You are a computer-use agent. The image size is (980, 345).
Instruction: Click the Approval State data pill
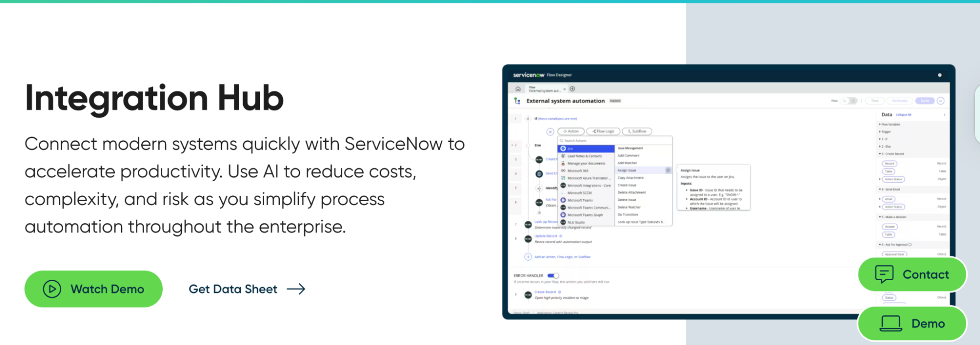coord(895,254)
